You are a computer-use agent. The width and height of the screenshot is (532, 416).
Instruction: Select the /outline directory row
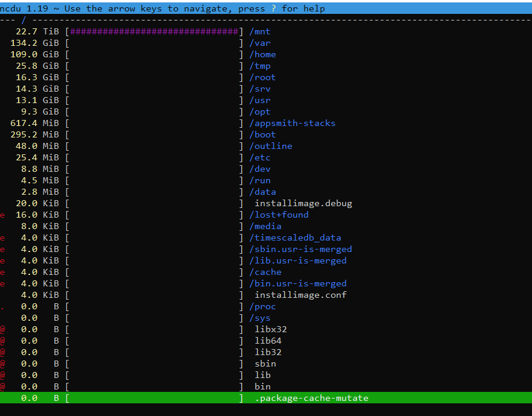266,146
